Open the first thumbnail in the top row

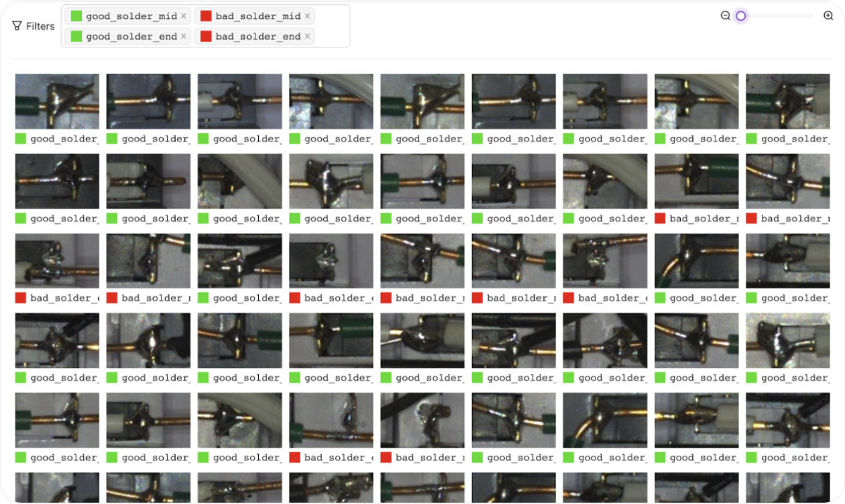coord(57,101)
